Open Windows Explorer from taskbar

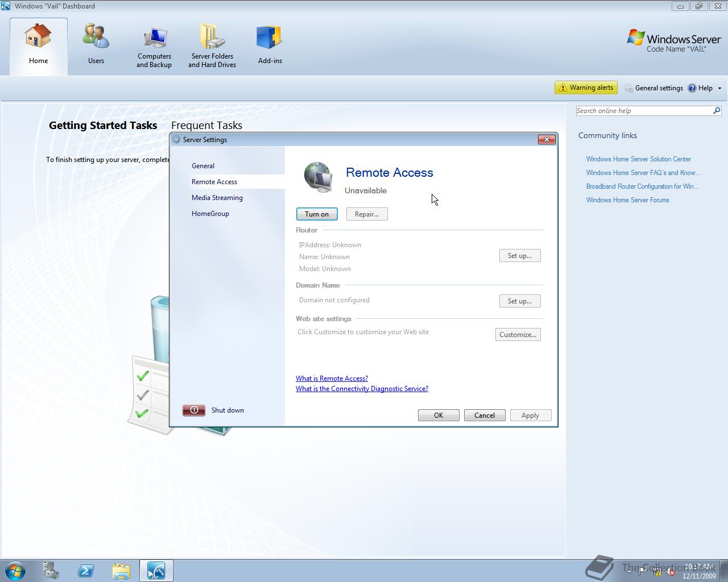pos(121,571)
